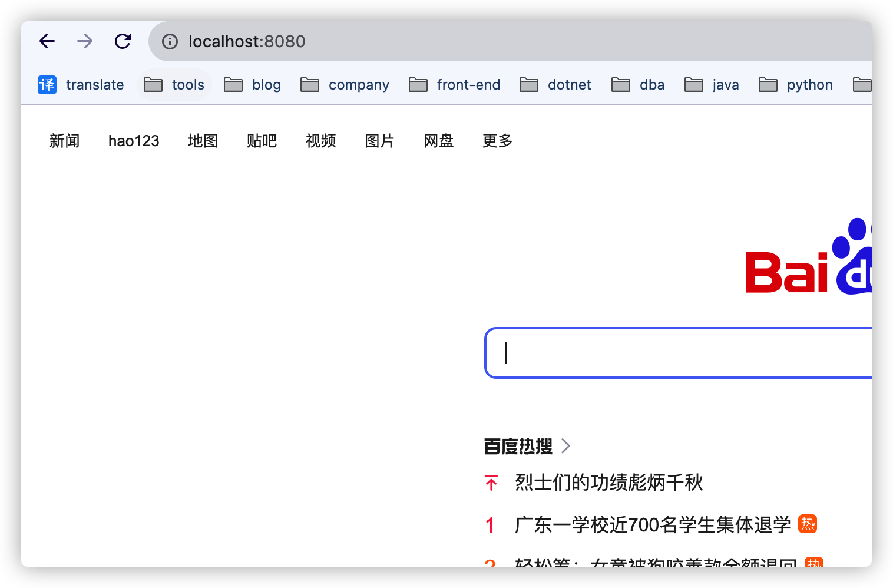Viewport: 893px width, 588px height.
Task: Open the blog bookmark folder
Action: point(252,84)
